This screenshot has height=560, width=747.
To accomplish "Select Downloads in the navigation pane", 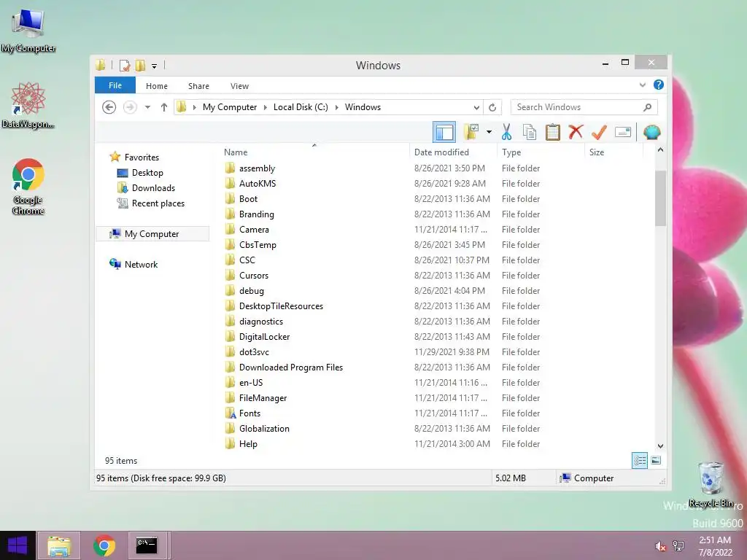I will [153, 187].
